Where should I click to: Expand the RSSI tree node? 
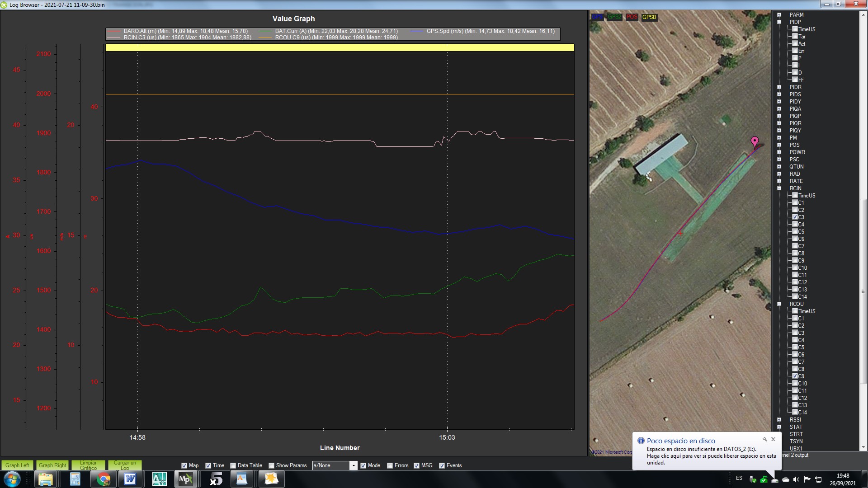[779, 420]
